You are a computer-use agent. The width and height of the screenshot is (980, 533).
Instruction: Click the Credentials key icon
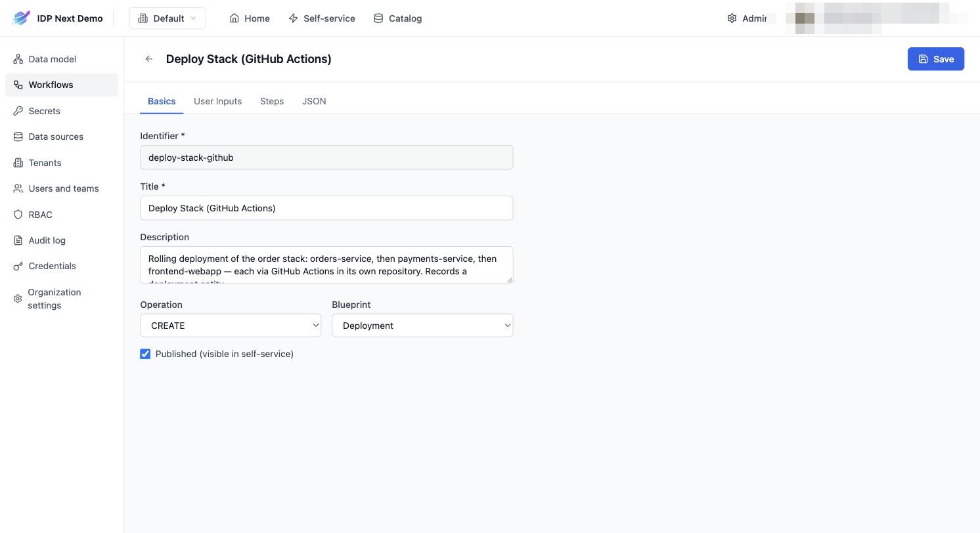coord(18,266)
